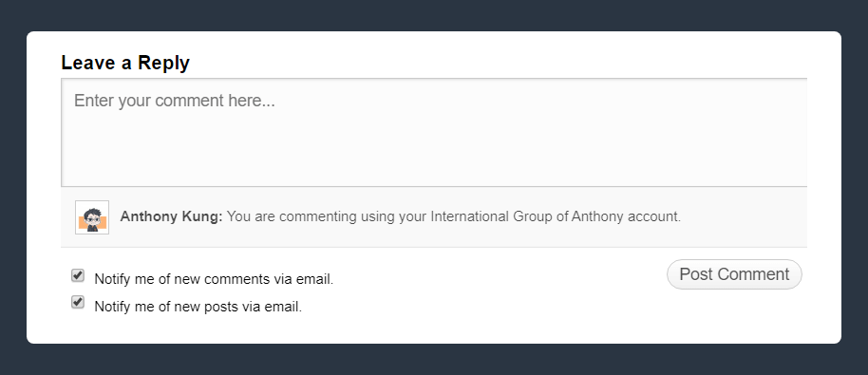This screenshot has height=375, width=868.
Task: Click the word 'posts' in notification label
Action: point(221,307)
